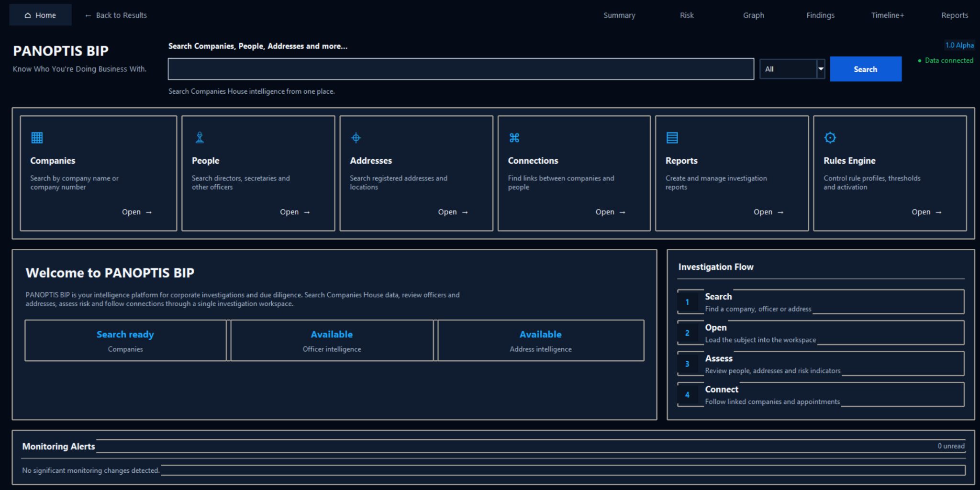Click the Connections command-symbol icon
980x490 pixels.
514,138
